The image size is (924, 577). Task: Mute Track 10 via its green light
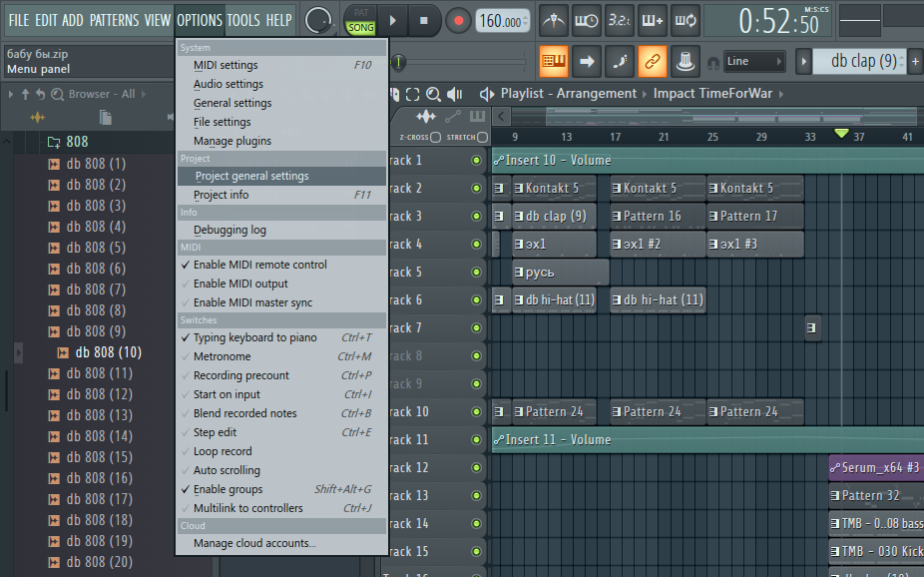(476, 412)
